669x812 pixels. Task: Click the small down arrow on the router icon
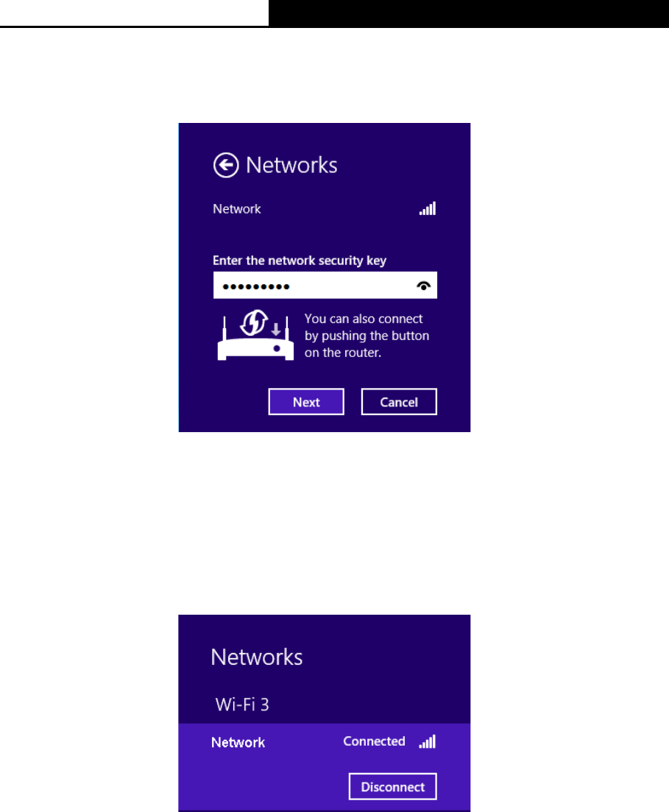pos(276,329)
